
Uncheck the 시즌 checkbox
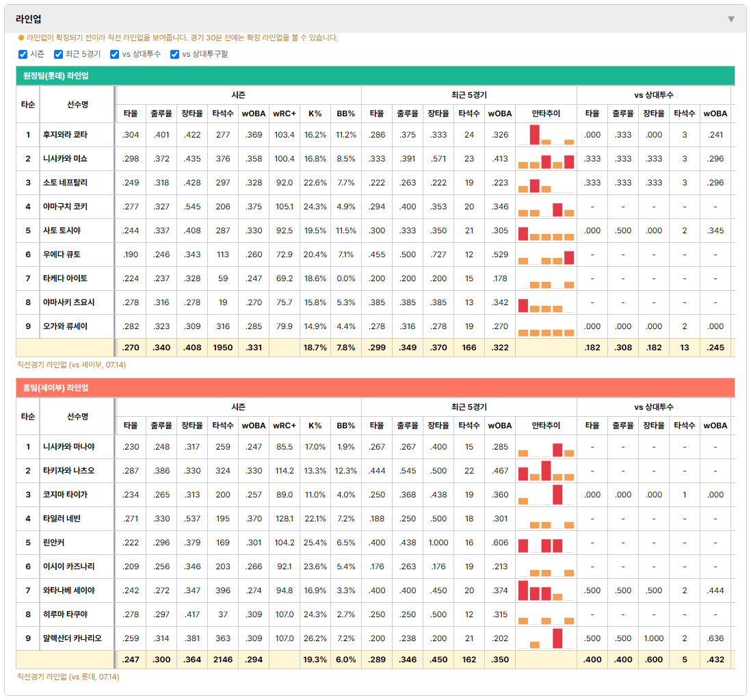pyautogui.click(x=23, y=54)
